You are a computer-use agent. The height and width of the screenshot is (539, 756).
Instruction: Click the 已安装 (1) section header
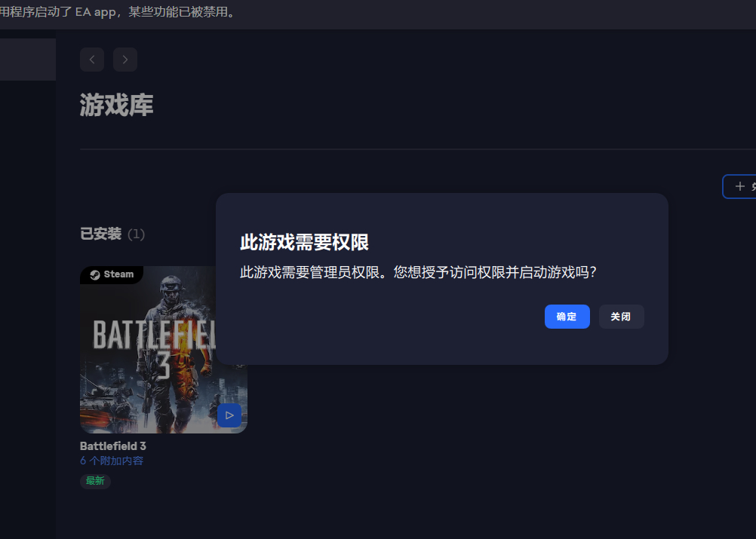click(112, 234)
